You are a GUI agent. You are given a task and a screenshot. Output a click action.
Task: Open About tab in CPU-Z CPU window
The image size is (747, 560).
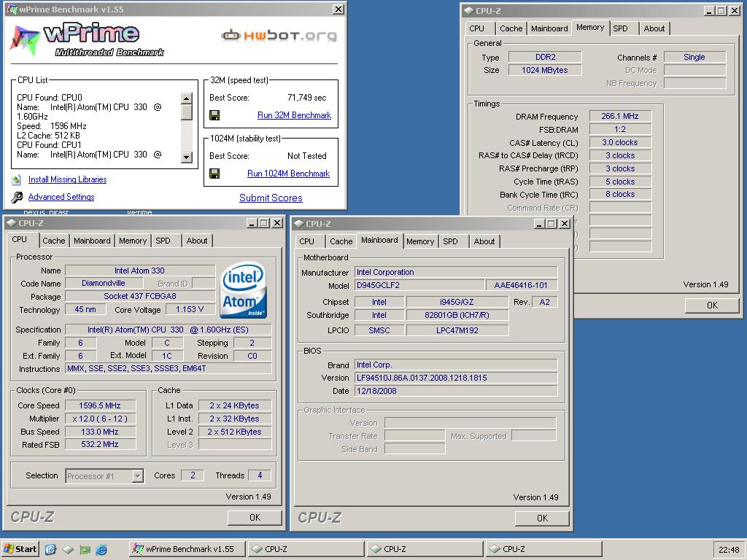[x=197, y=241]
